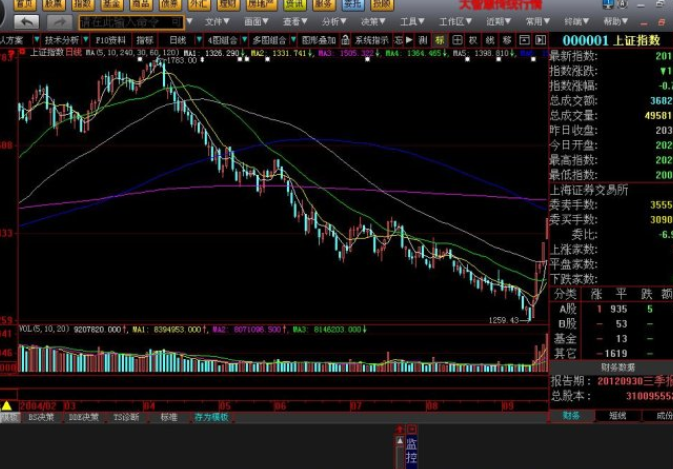This screenshot has height=469, width=673.
Task: Click the 指标 toolbar button
Action: tap(145, 40)
